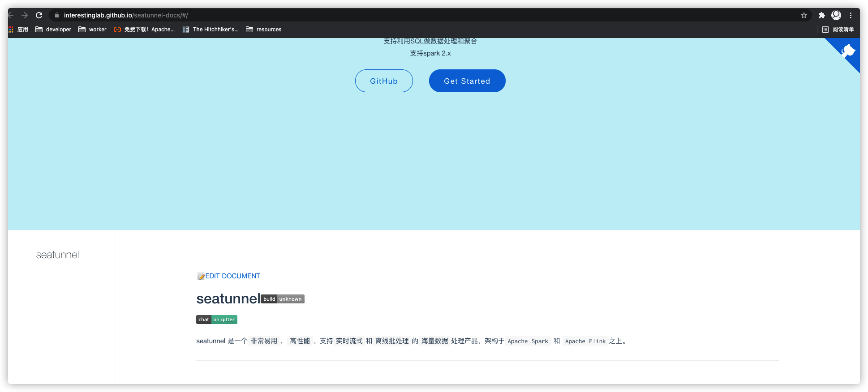Bookmark this page with the star icon

[804, 15]
